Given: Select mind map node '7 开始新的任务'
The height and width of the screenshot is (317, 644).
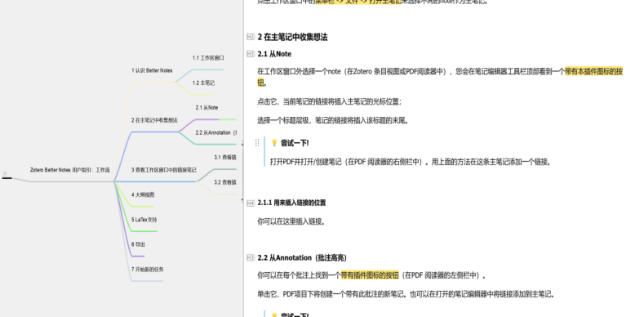Looking at the screenshot, I should tap(148, 270).
